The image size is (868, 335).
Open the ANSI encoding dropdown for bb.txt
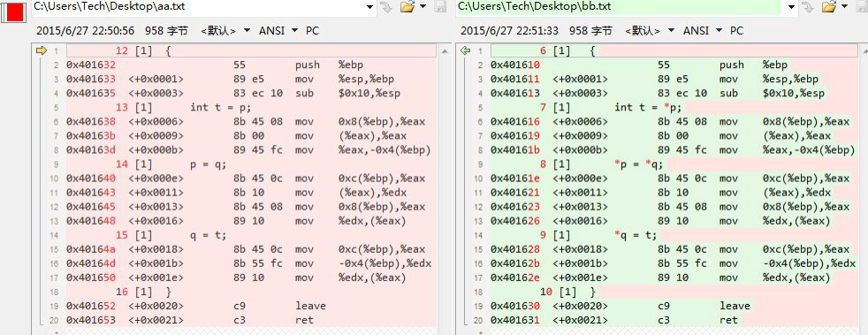coord(703,30)
